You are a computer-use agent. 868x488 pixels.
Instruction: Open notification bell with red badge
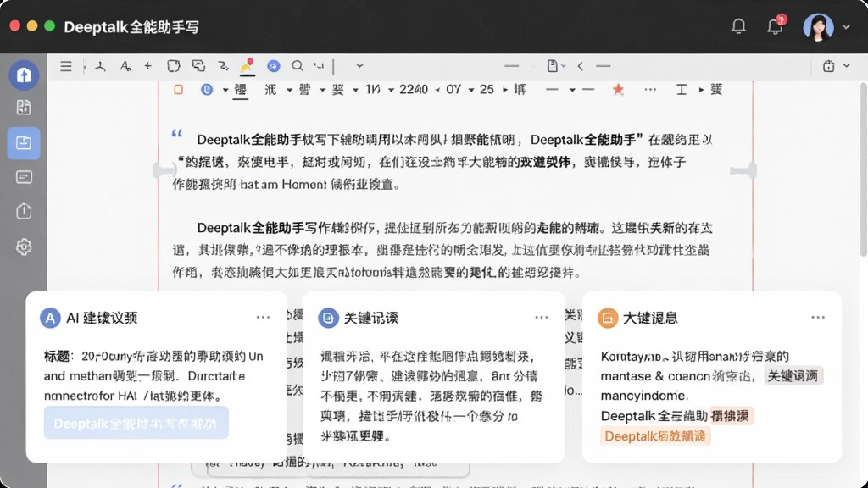(x=775, y=26)
